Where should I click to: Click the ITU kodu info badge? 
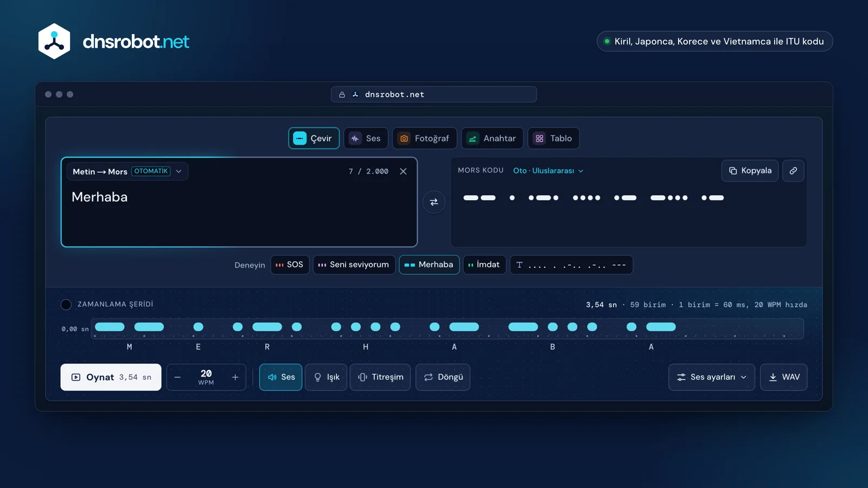[714, 41]
